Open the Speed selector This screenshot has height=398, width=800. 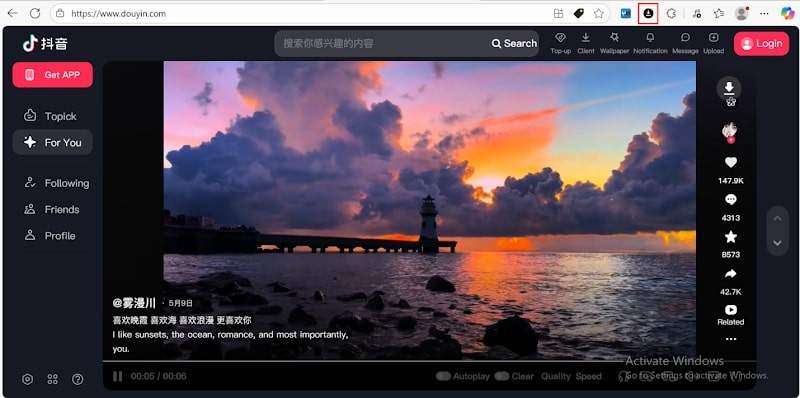(589, 376)
